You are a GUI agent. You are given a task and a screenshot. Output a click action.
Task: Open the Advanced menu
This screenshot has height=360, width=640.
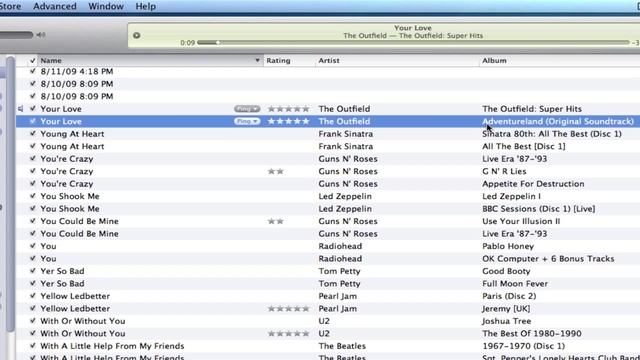(x=55, y=6)
